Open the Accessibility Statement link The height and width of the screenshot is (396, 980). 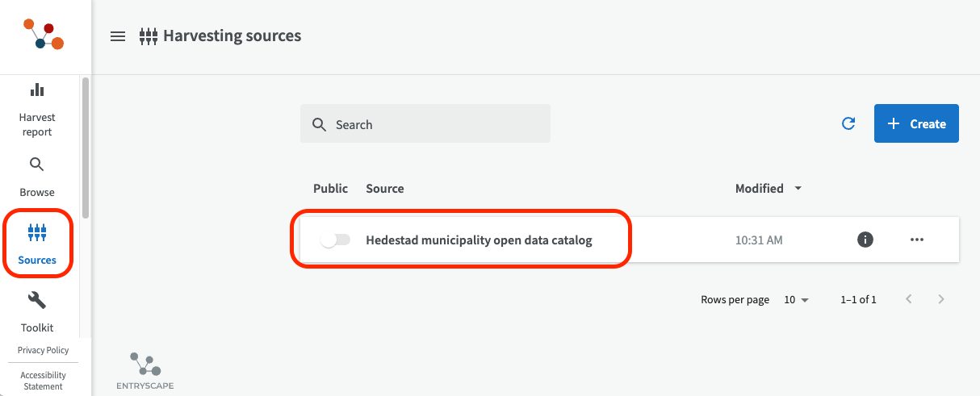pyautogui.click(x=44, y=381)
